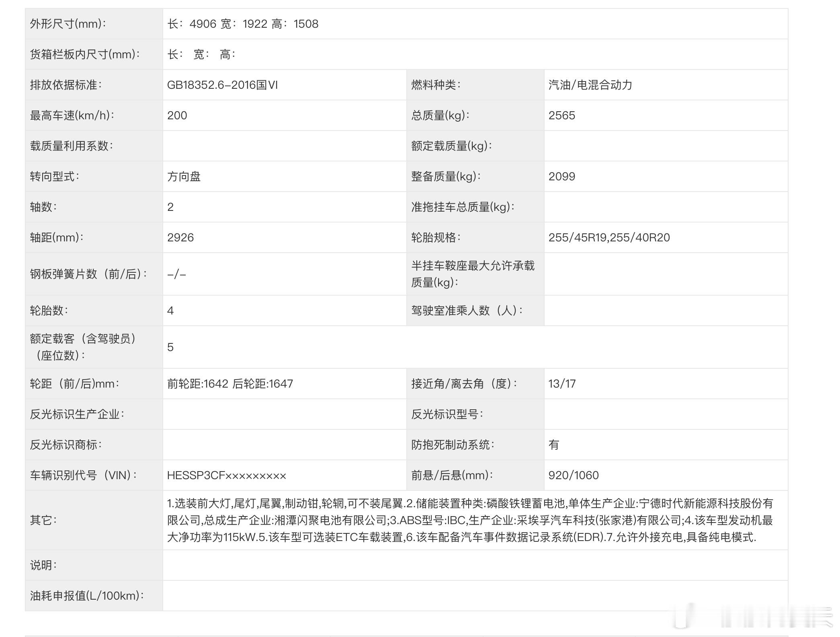Click the 其它 remarks text block
840x637 pixels.
(469, 521)
